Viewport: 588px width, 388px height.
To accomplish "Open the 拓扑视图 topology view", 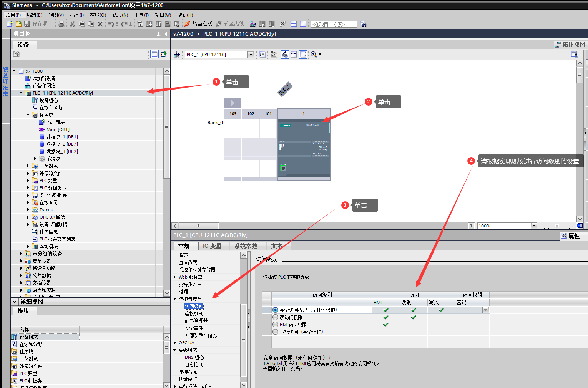I will click(x=570, y=45).
